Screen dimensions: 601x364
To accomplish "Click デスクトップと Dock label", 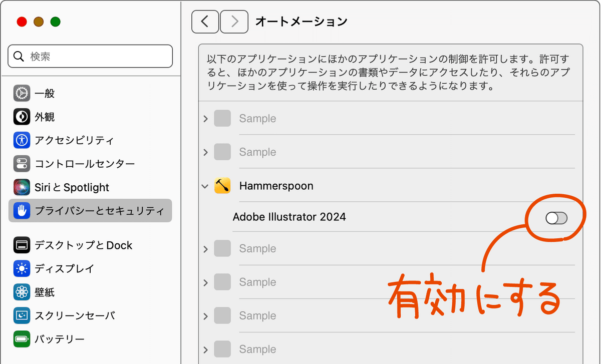I will [x=83, y=245].
